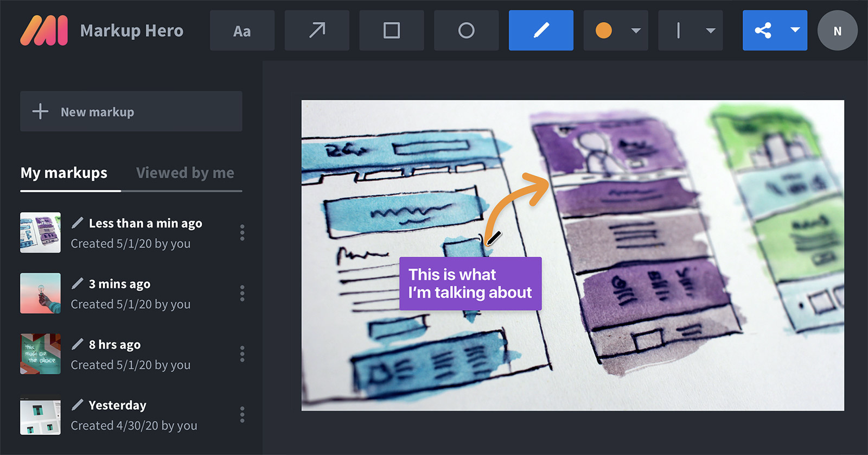Switch to the My markups tab
The width and height of the screenshot is (868, 455).
pyautogui.click(x=64, y=173)
